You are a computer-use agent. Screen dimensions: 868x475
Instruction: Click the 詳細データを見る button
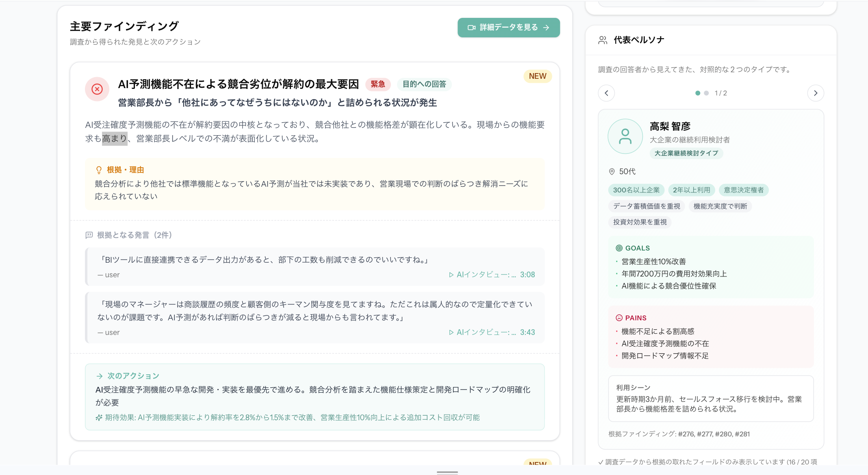[508, 28]
